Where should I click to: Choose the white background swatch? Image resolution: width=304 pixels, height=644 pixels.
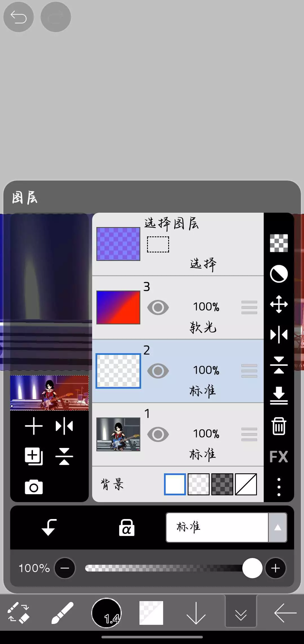(175, 484)
